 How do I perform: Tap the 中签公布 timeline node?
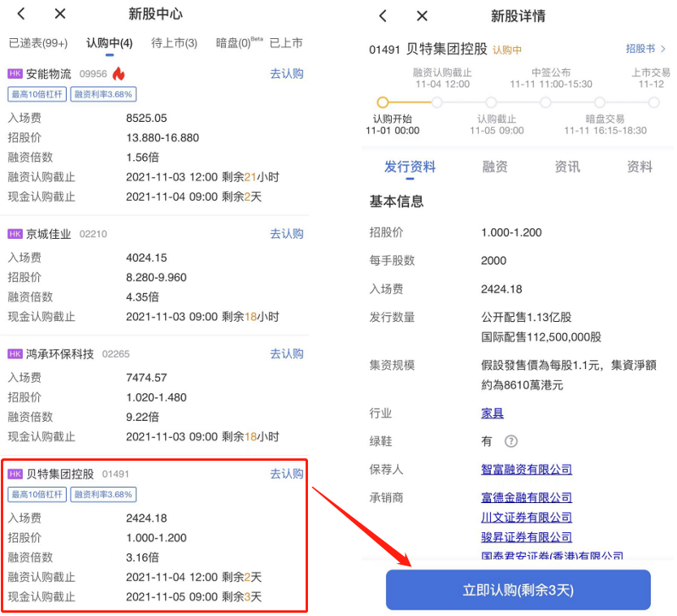545,102
